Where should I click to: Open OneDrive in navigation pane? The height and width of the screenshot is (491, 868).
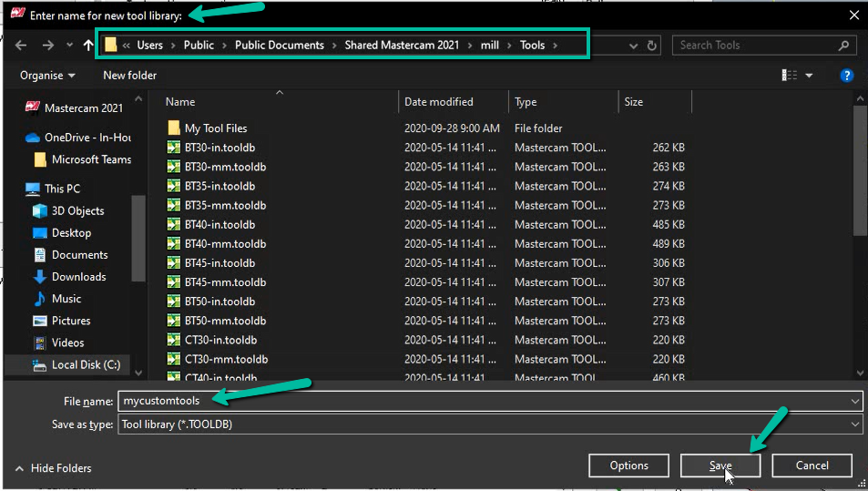pos(78,138)
